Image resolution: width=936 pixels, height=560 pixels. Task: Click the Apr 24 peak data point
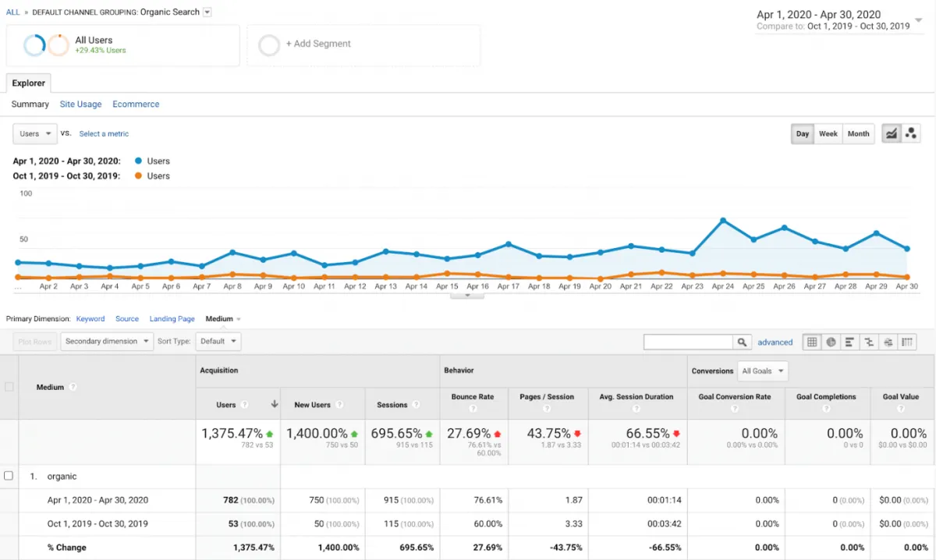pos(723,220)
